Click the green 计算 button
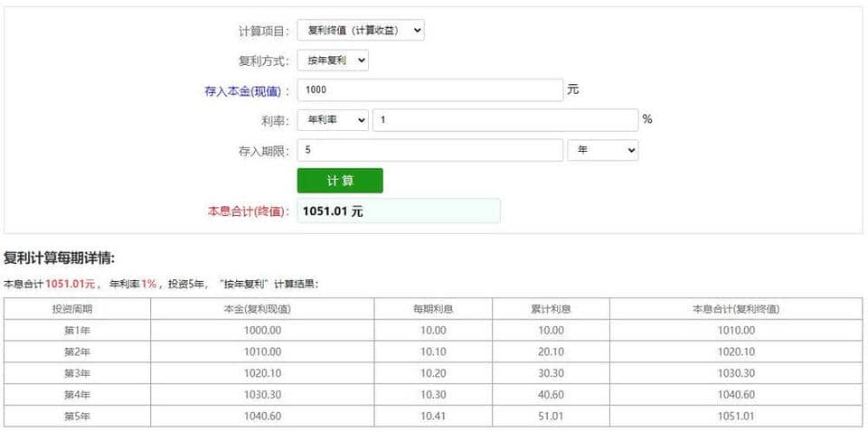Screen dimensions: 868x432 click(340, 181)
